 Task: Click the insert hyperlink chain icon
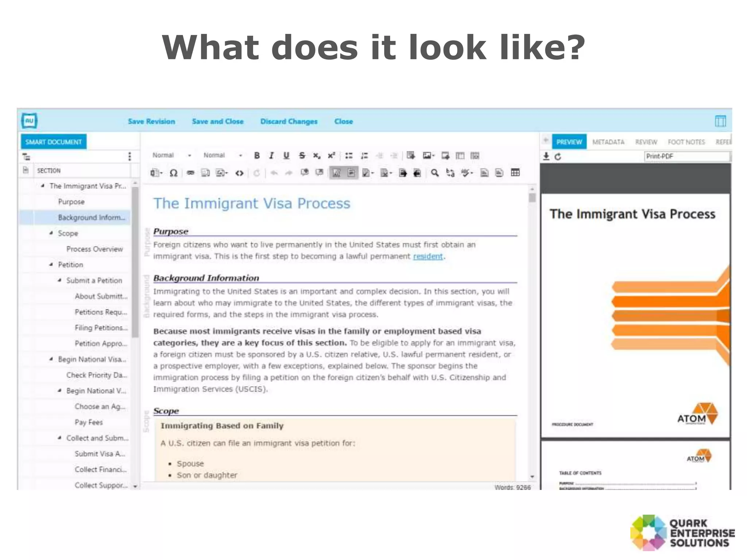tap(190, 173)
